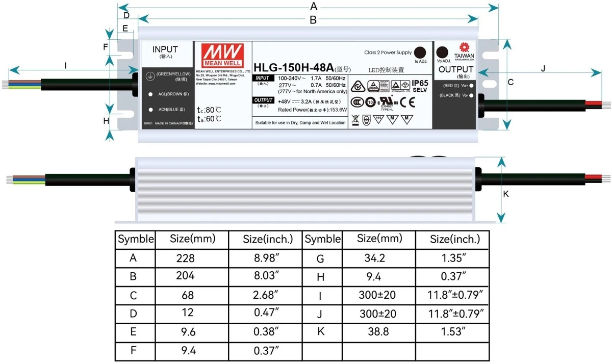Screen dimensions: 612x364
Task: Click the 8.98″ cell in the table
Action: pos(266,257)
